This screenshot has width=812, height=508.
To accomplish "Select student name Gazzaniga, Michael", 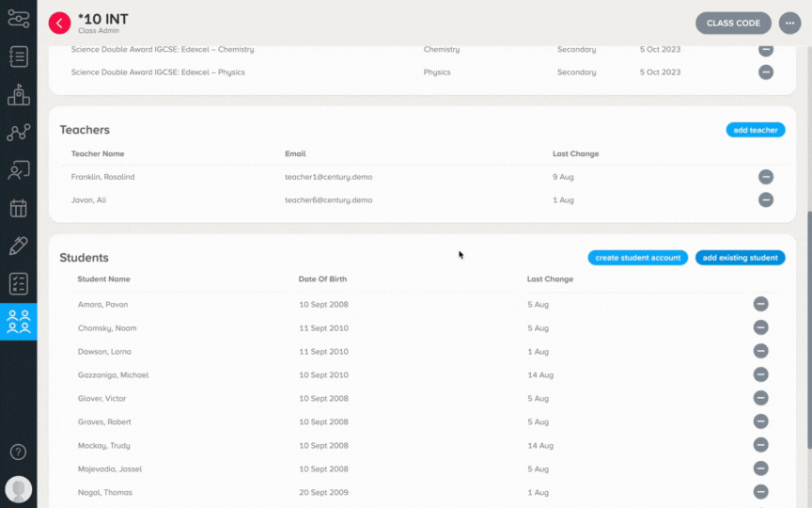I will [x=113, y=374].
